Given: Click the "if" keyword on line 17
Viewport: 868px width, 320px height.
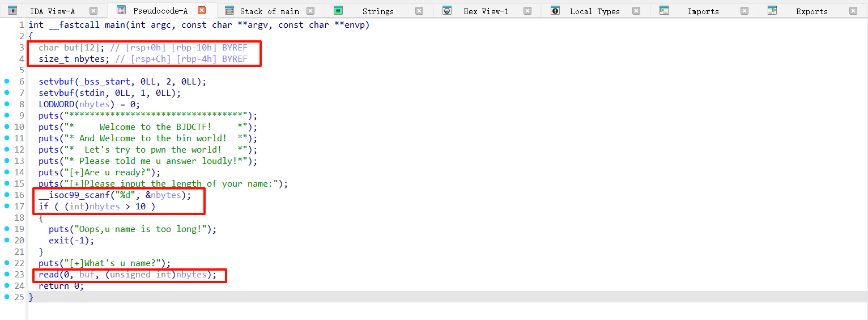Looking at the screenshot, I should click(44, 207).
